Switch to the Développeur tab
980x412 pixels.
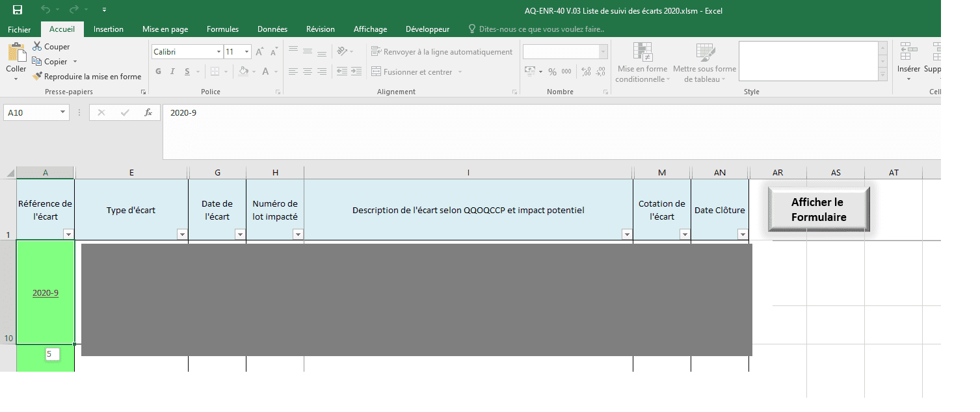click(427, 29)
